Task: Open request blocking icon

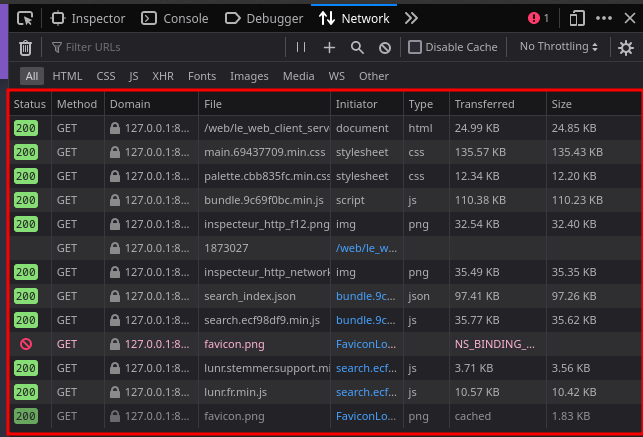Action: click(385, 48)
